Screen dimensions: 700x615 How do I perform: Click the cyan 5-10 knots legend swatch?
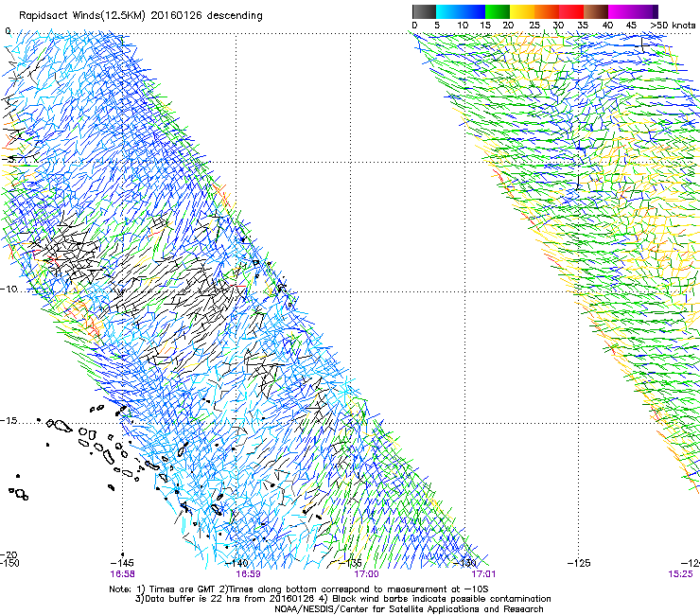click(448, 11)
